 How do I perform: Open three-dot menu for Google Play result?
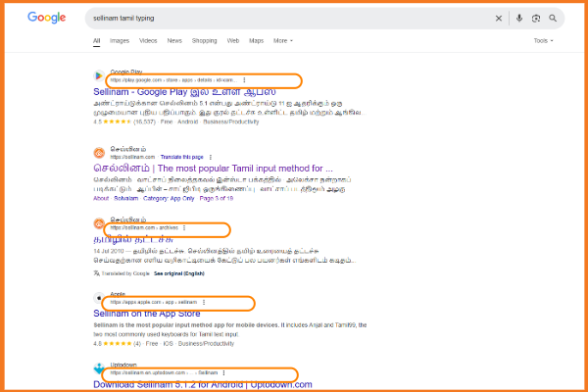click(244, 80)
